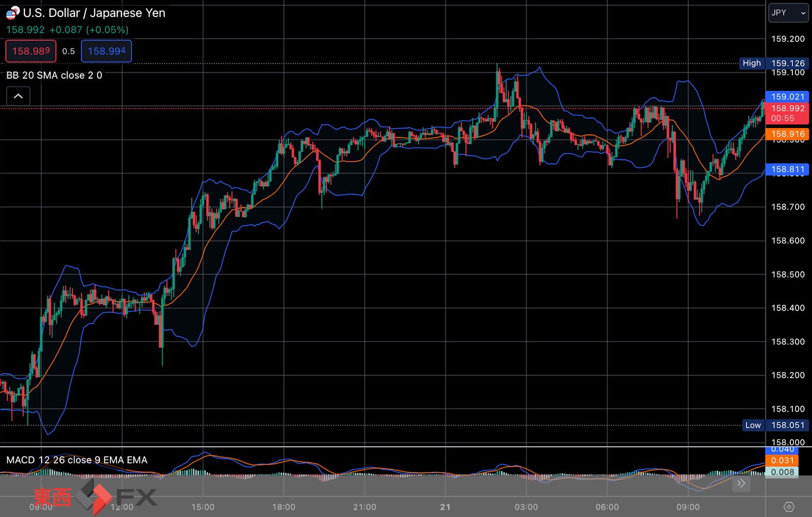This screenshot has height=517, width=812.
Task: Click the orange 158.916 basis value label
Action: 787,134
